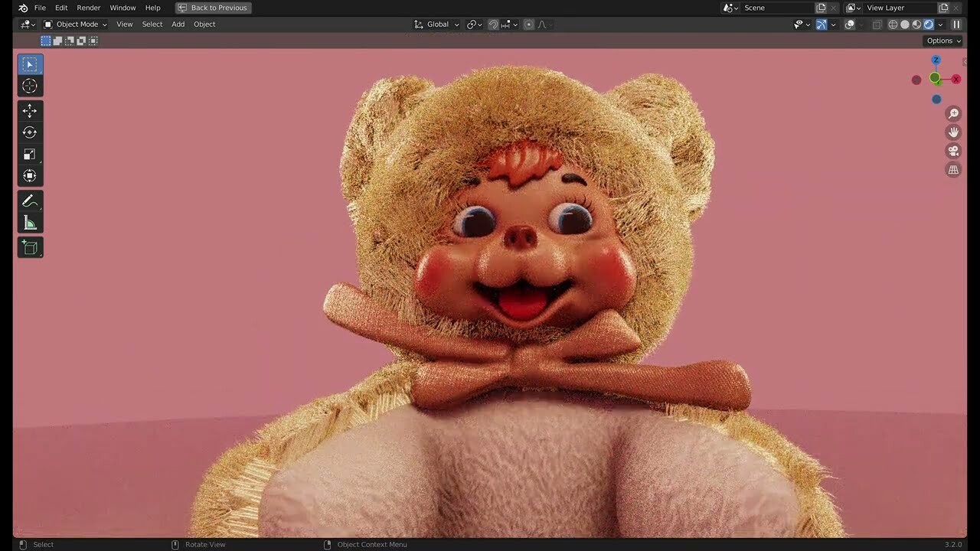The image size is (980, 551).
Task: Activate the Measure tool
Action: coord(30,222)
